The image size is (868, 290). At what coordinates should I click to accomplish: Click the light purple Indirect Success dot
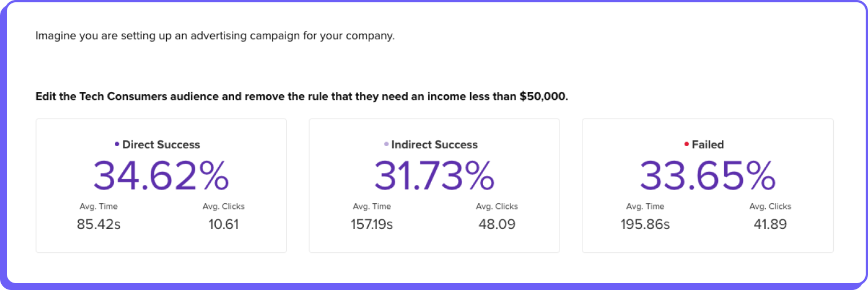point(387,144)
